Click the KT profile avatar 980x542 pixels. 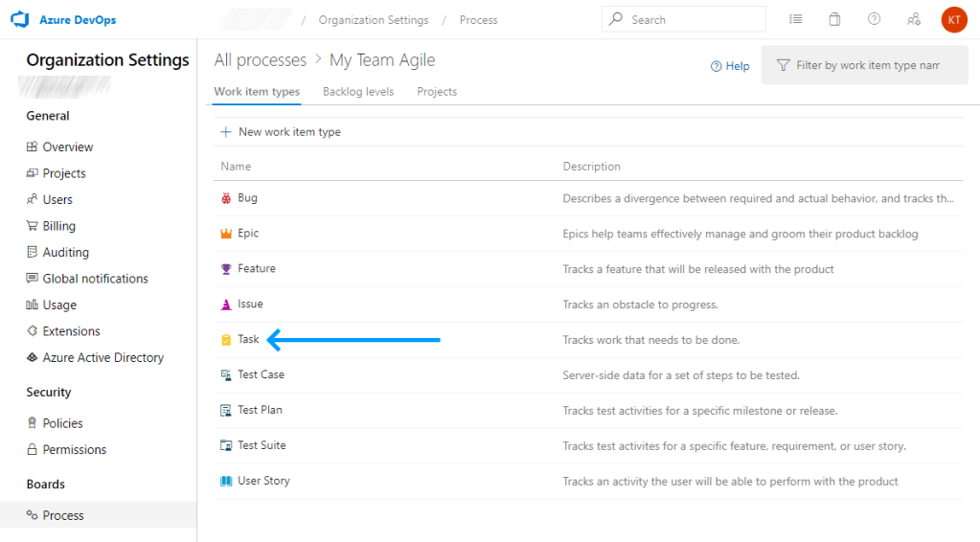coord(954,19)
